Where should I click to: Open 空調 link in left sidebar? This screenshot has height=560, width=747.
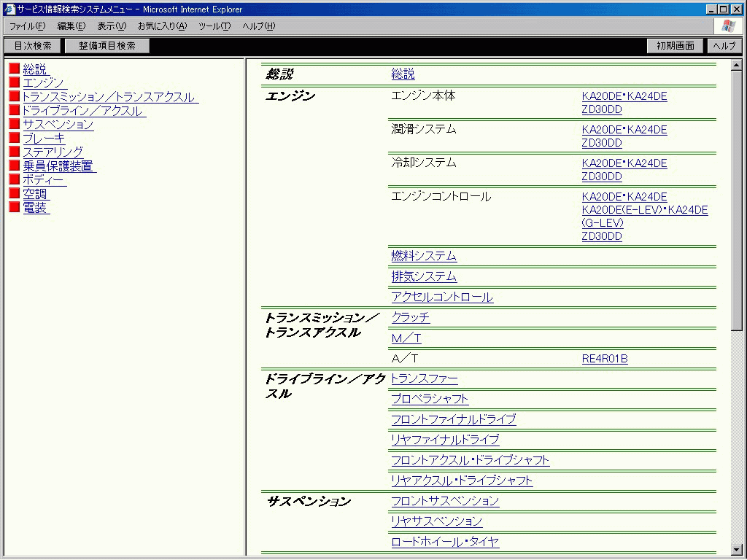(x=35, y=193)
